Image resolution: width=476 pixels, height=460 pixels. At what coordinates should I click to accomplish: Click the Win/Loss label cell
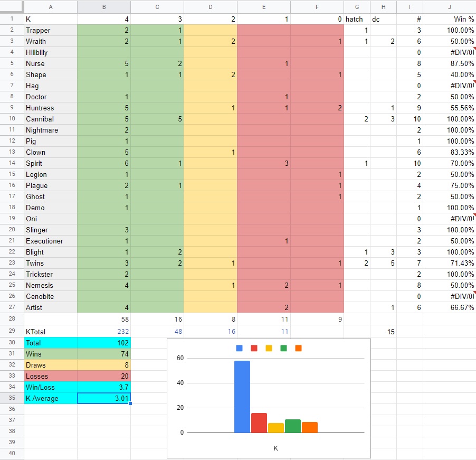[51, 387]
